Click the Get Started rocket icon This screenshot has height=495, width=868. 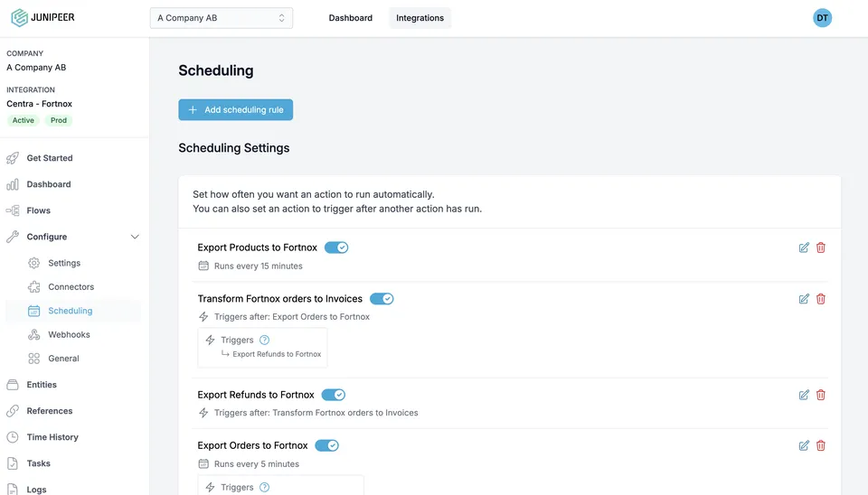[x=12, y=158]
